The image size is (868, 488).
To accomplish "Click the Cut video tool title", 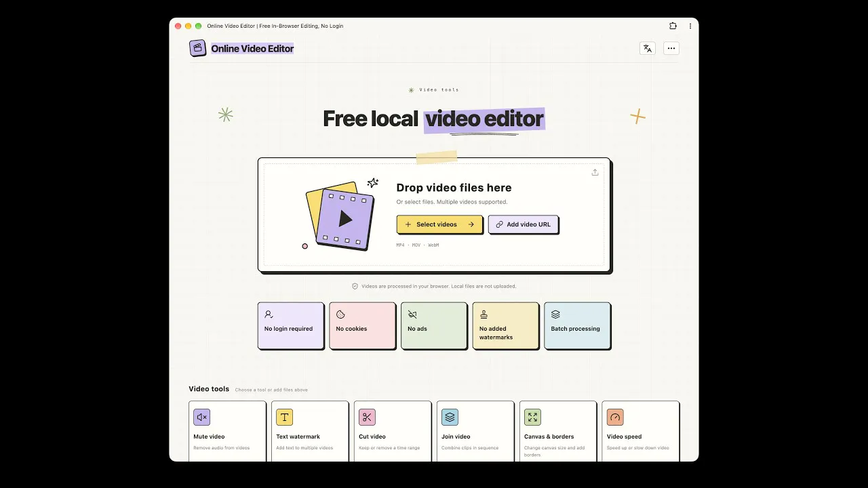I will [x=372, y=436].
